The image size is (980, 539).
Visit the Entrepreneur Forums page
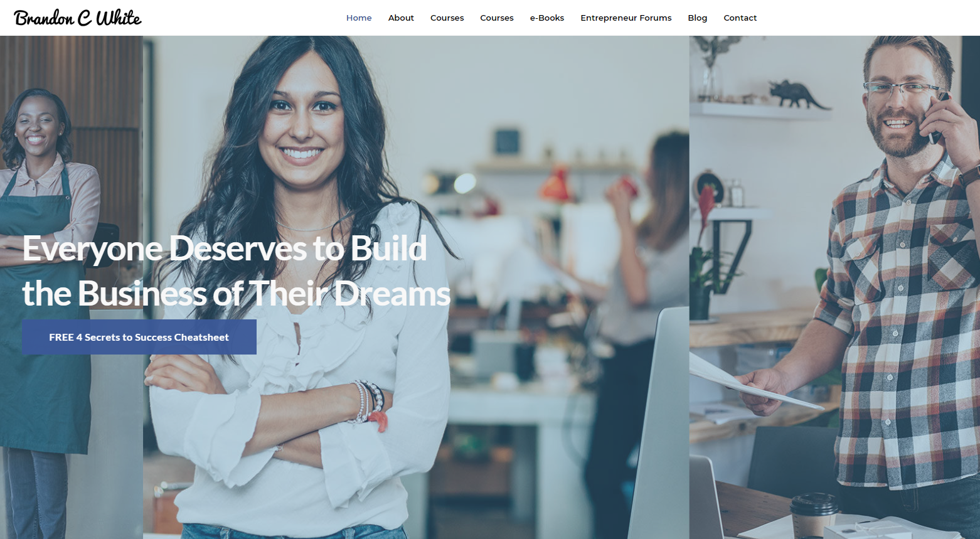point(626,18)
